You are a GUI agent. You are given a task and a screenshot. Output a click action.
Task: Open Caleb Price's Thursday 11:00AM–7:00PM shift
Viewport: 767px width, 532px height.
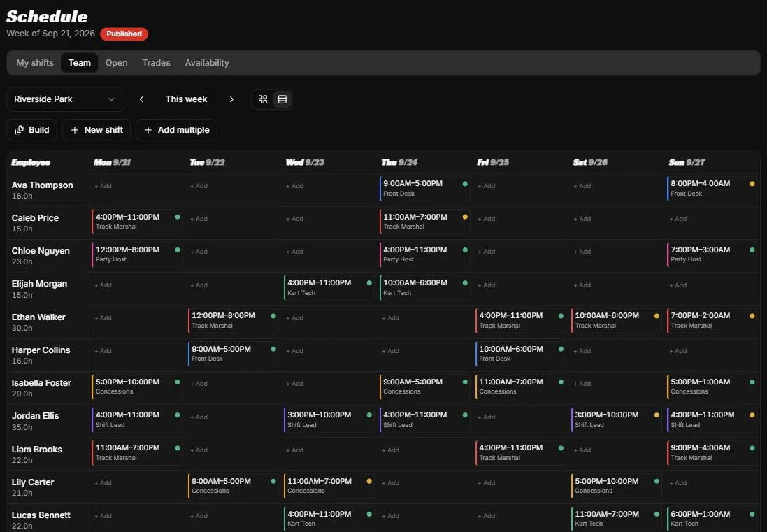coord(424,222)
